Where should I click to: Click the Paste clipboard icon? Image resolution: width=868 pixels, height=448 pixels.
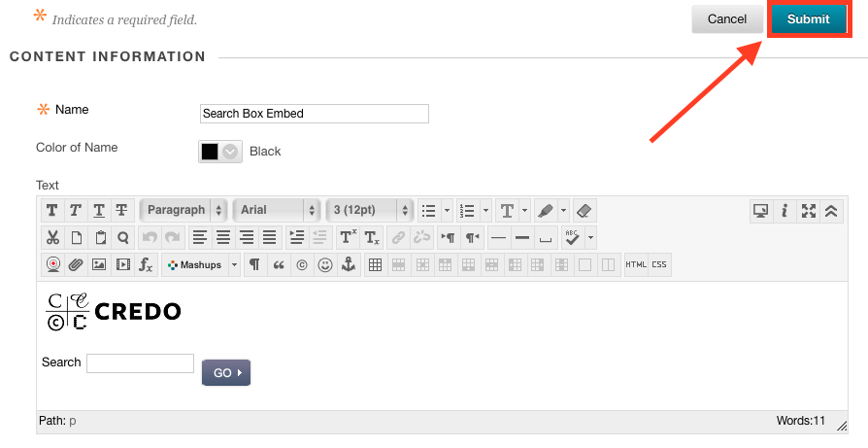click(100, 237)
